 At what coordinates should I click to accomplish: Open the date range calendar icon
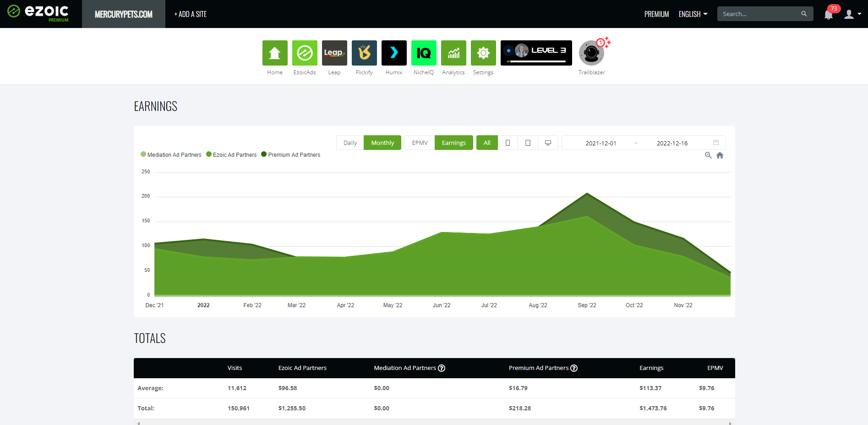click(x=716, y=143)
